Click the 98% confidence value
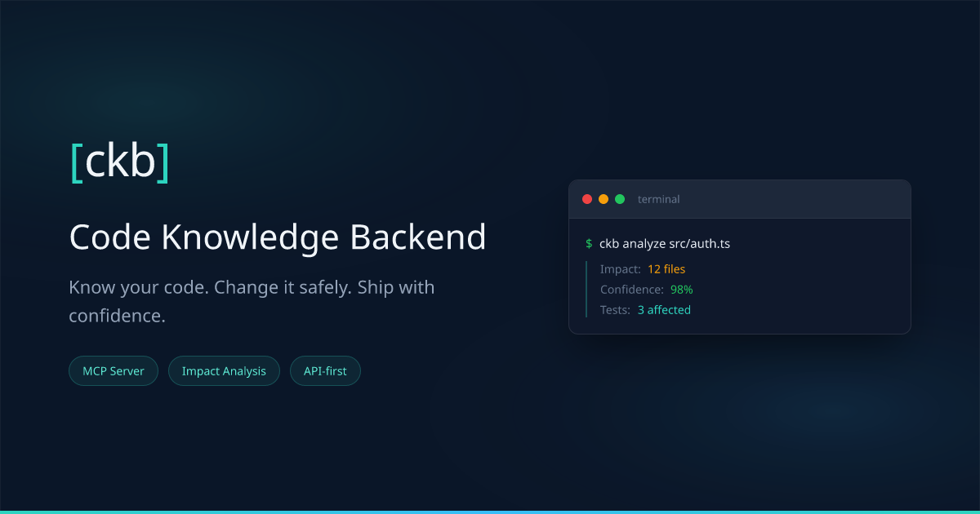980x514 pixels. pos(680,289)
